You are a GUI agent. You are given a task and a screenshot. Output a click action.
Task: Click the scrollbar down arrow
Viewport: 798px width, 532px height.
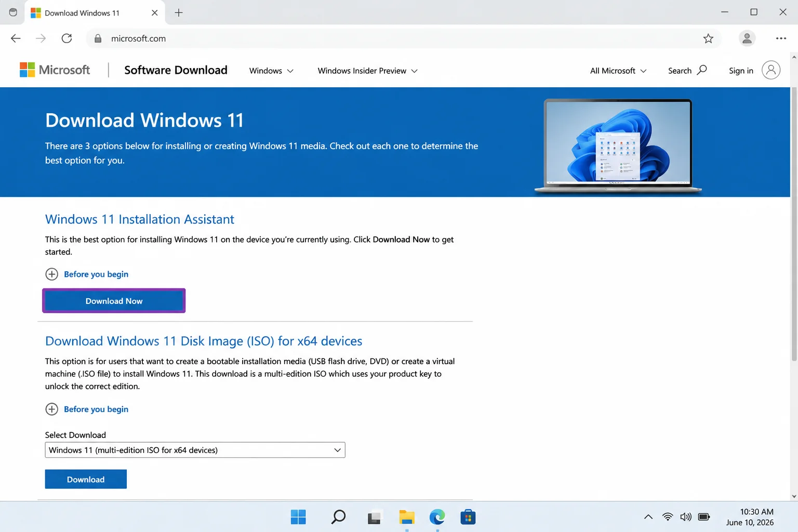(x=794, y=497)
